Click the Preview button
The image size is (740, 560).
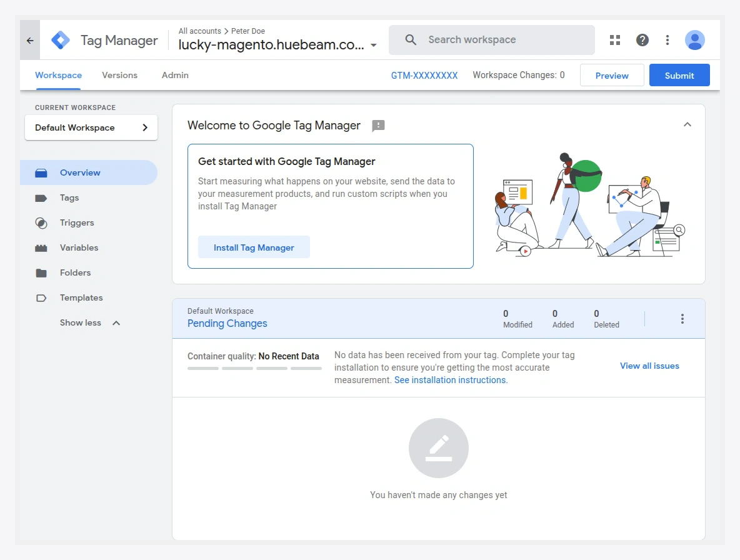tap(612, 76)
